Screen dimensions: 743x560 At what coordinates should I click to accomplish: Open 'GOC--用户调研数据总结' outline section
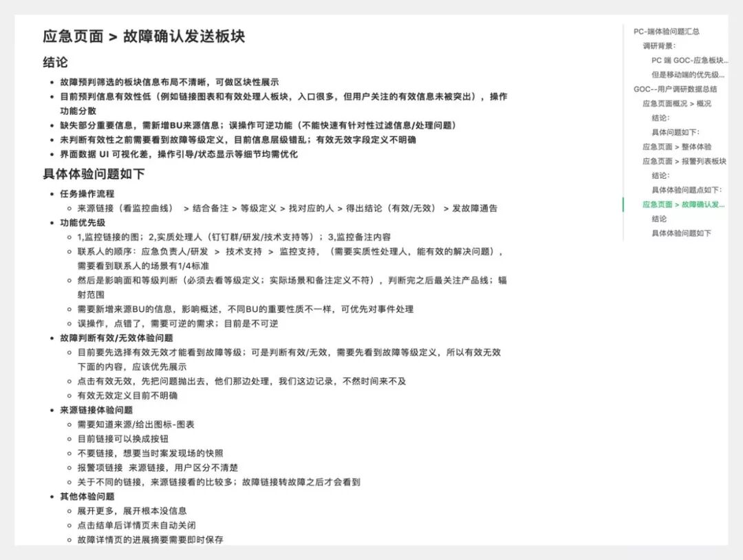tap(676, 89)
